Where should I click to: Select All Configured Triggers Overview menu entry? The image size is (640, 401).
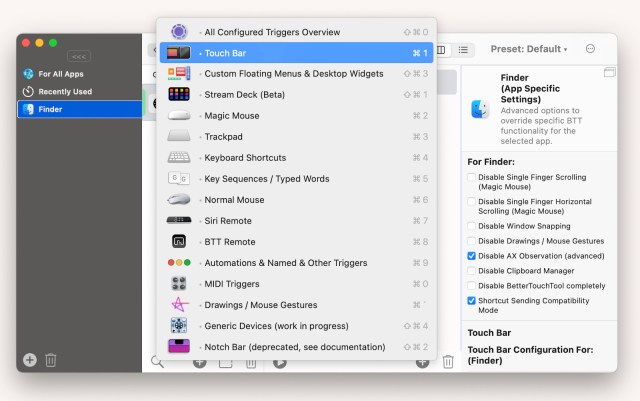point(296,32)
